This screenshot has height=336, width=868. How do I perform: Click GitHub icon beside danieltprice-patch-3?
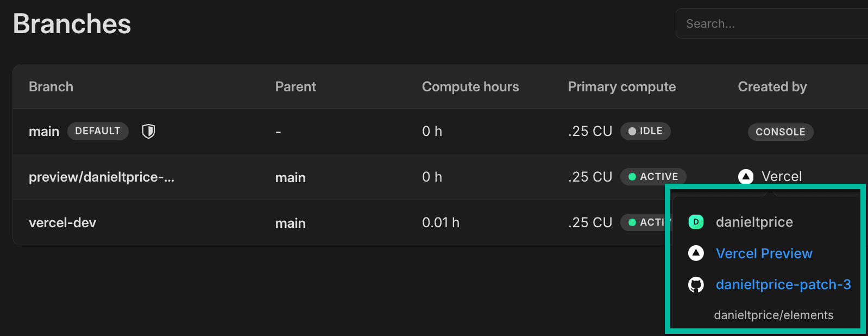click(x=696, y=284)
